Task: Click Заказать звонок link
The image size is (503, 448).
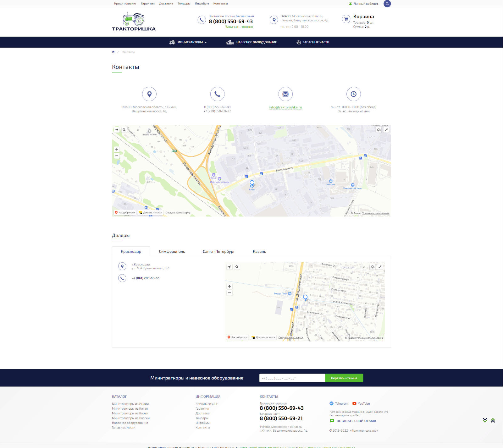Action: pyautogui.click(x=239, y=27)
